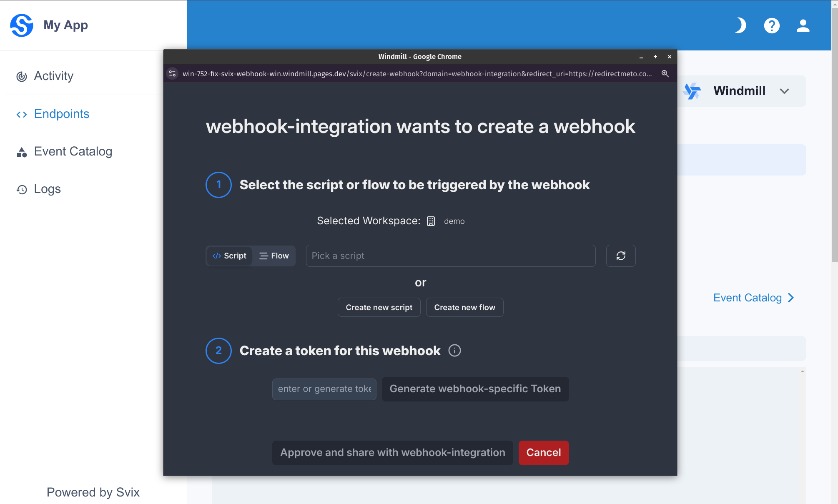Click the info icon beside token heading

pyautogui.click(x=454, y=351)
